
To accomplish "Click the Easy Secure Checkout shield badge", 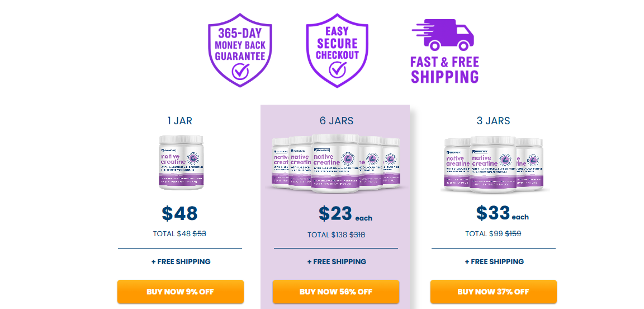I will click(x=337, y=50).
